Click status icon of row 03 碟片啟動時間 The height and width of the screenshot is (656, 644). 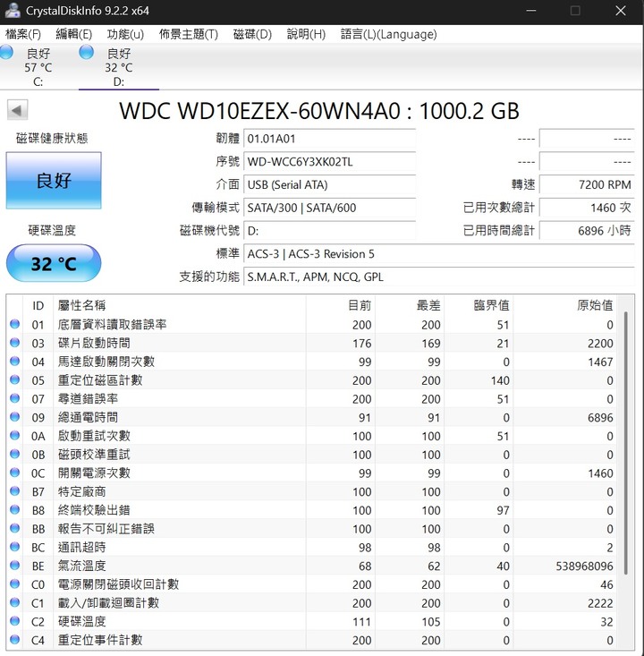14,342
